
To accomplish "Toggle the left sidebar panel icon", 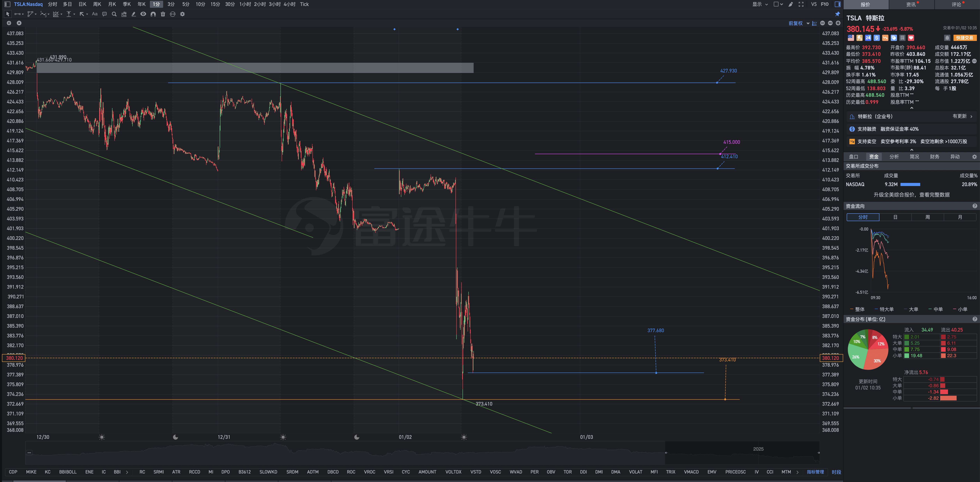I will point(7,4).
